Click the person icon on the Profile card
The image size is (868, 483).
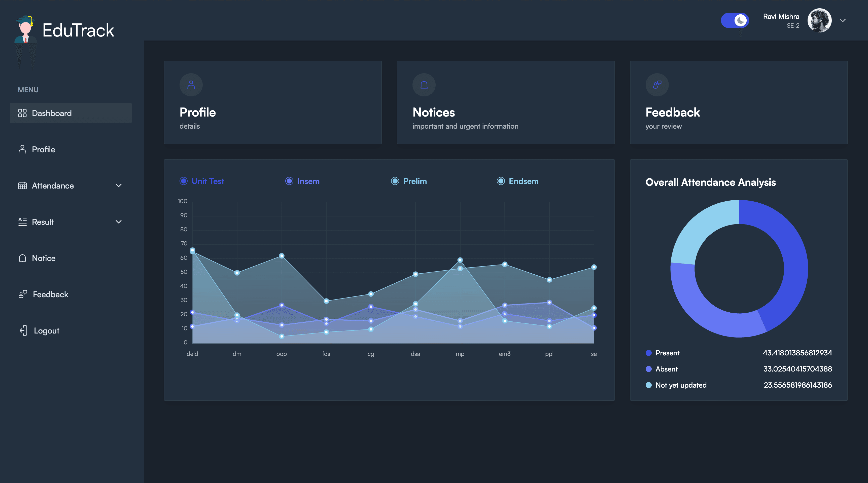coord(191,85)
